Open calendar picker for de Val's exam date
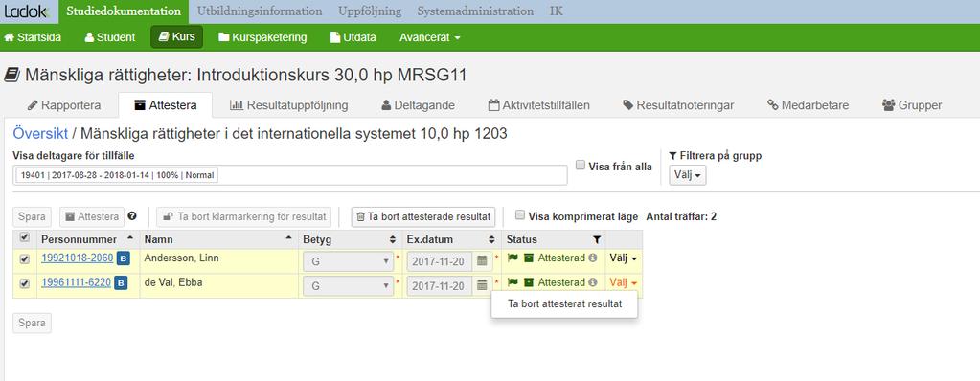This screenshot has height=381, width=980. [x=482, y=285]
